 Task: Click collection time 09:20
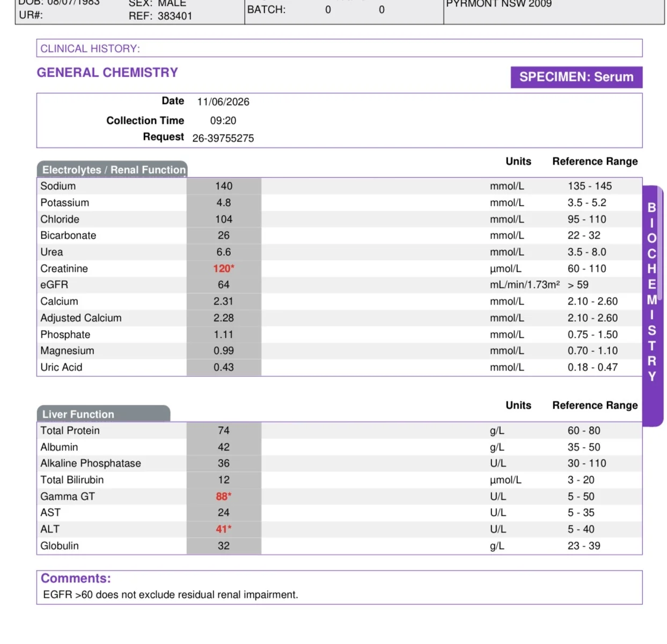coord(223,121)
